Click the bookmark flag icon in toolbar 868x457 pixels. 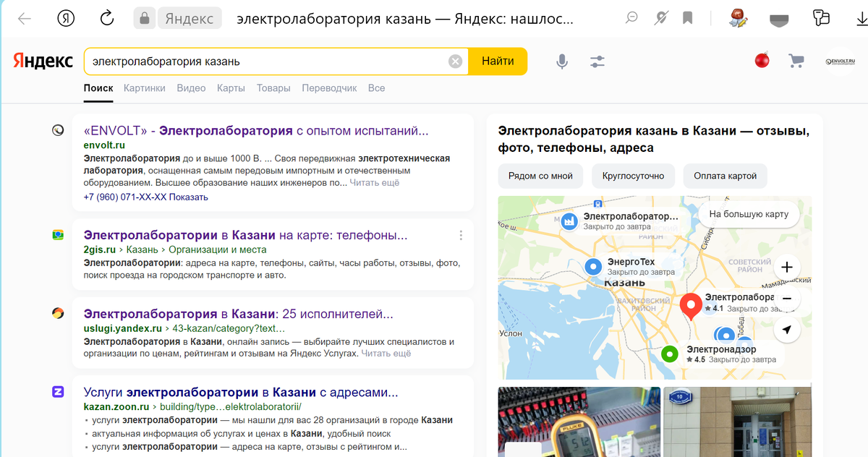coord(686,19)
